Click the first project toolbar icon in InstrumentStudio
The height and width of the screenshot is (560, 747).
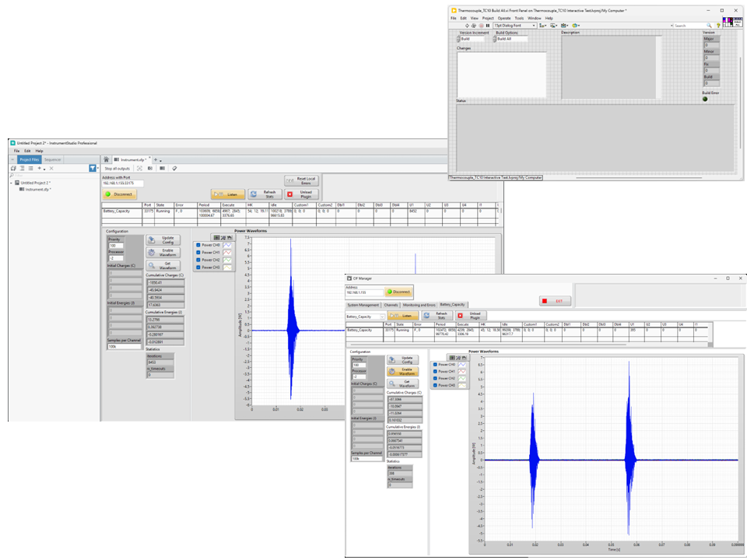coord(13,168)
